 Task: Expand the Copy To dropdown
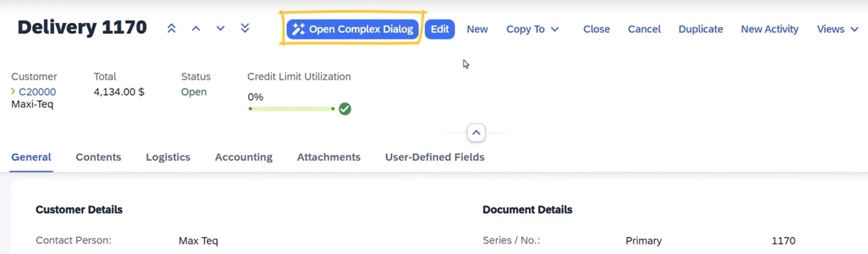(532, 29)
